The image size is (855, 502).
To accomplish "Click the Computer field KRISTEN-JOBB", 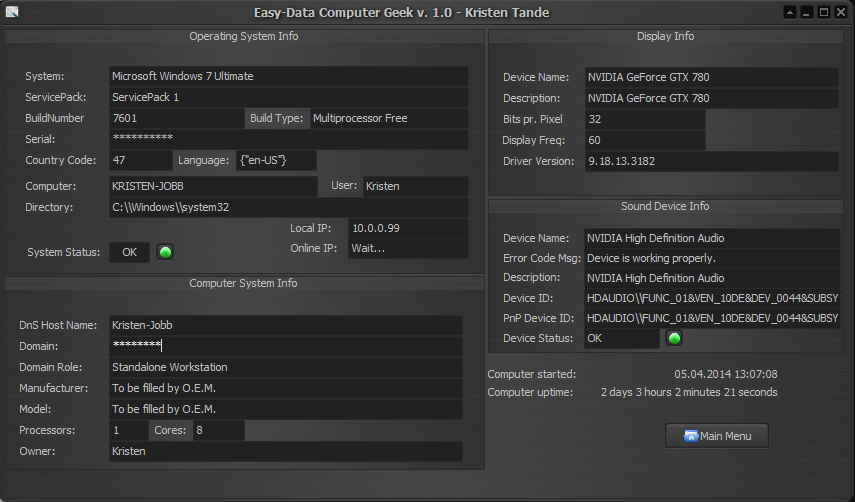I will [x=213, y=186].
